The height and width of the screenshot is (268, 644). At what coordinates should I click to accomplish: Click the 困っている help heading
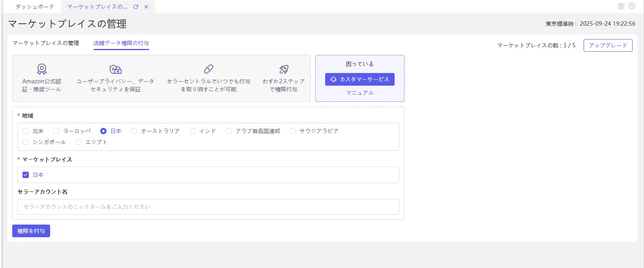[360, 64]
